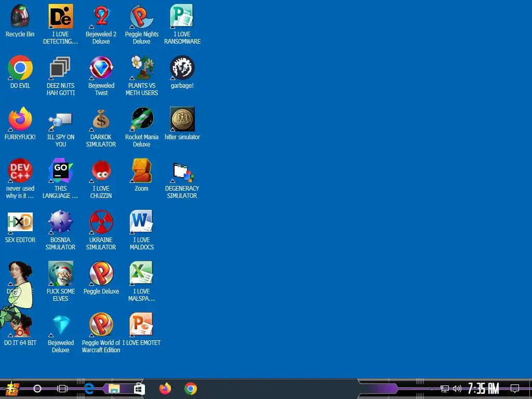Click the Cortana circle on the taskbar
The height and width of the screenshot is (399, 532).
[x=37, y=389]
